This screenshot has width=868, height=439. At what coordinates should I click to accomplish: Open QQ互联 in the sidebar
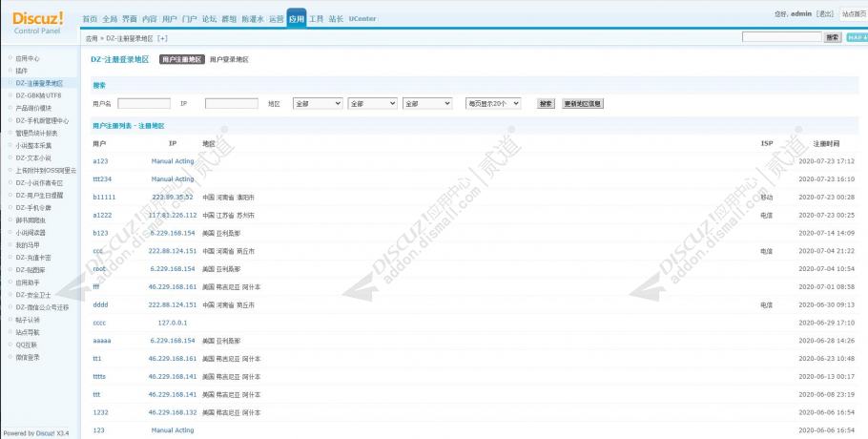(26, 345)
